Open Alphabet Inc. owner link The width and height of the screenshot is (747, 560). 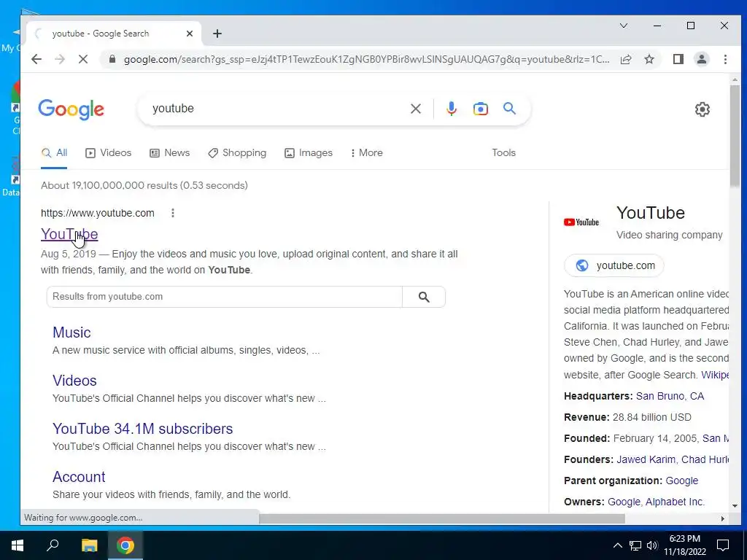coord(675,502)
